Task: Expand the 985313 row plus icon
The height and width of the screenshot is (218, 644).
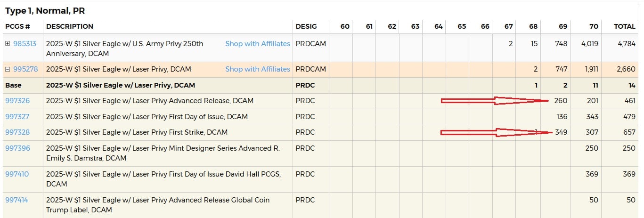Action: tap(8, 44)
